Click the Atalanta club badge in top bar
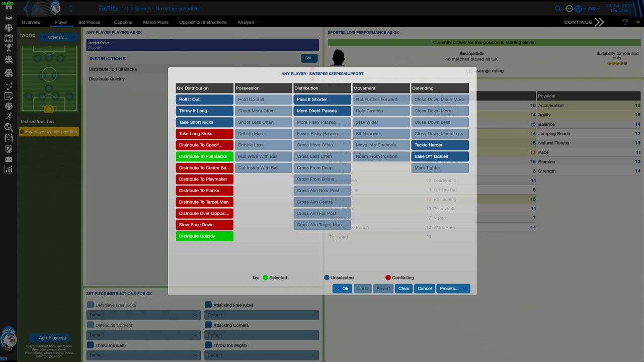Viewport: 644px width, 362px height. pyautogui.click(x=55, y=8)
